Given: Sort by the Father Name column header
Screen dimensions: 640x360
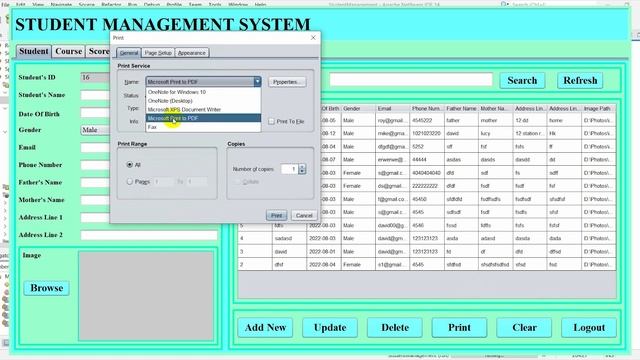Looking at the screenshot, I should [461, 109].
